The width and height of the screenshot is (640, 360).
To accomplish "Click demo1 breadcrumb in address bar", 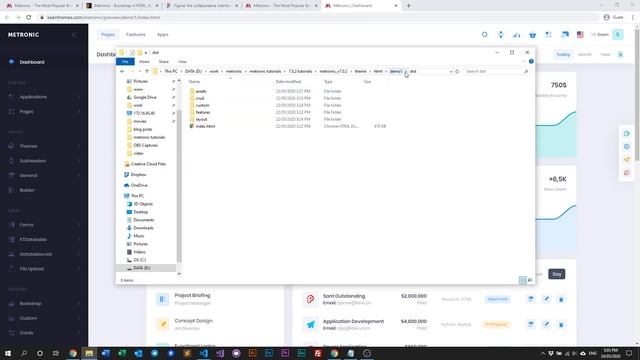I will click(x=396, y=71).
